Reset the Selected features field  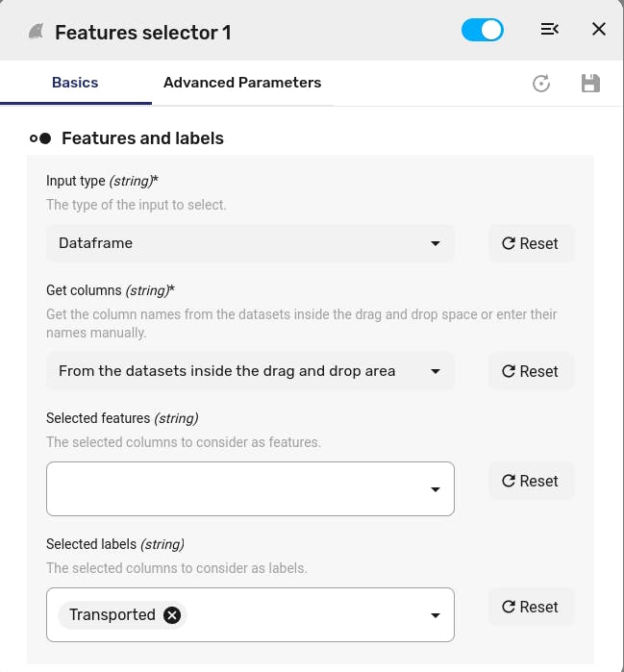(531, 481)
